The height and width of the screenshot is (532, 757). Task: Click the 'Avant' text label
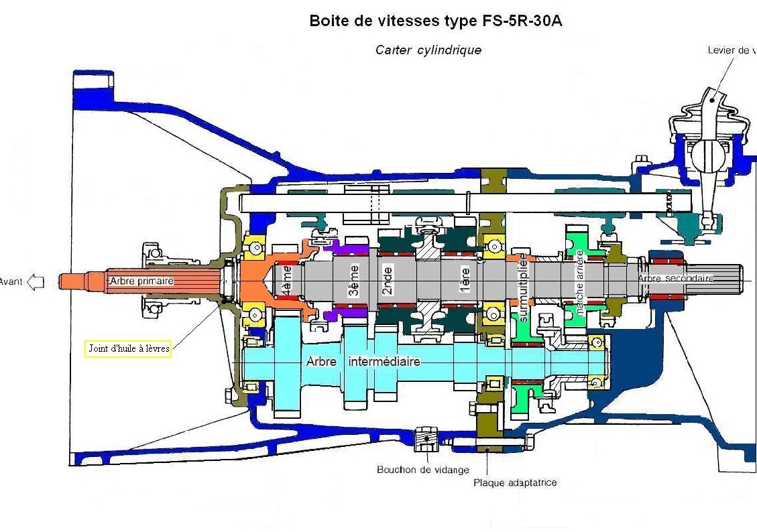click(11, 281)
